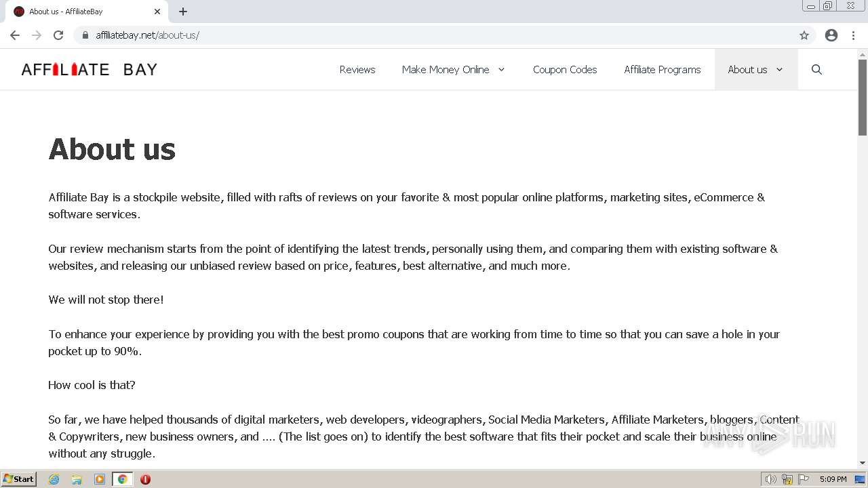Viewport: 868px width, 488px height.
Task: Open the Affiliate Programs link
Action: coord(663,69)
